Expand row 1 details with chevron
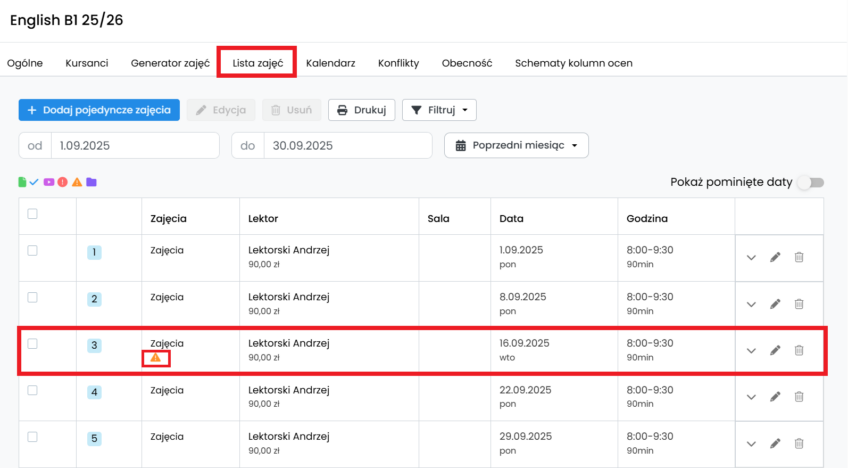 click(x=752, y=257)
